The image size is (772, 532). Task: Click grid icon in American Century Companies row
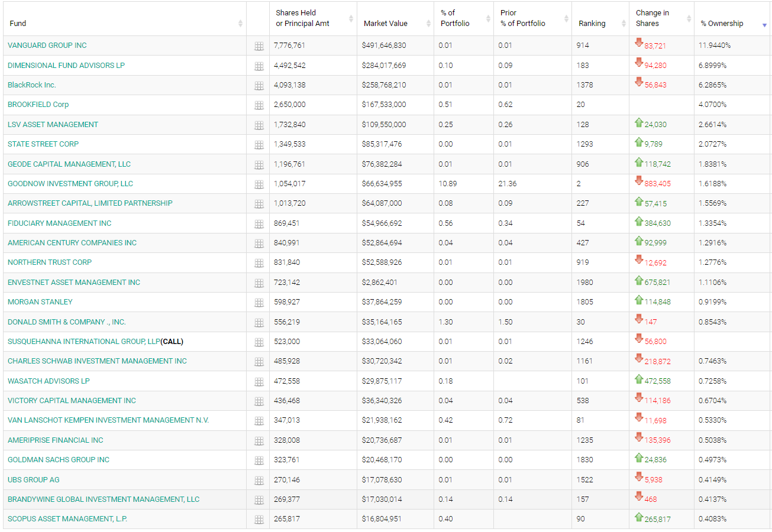[x=259, y=244]
